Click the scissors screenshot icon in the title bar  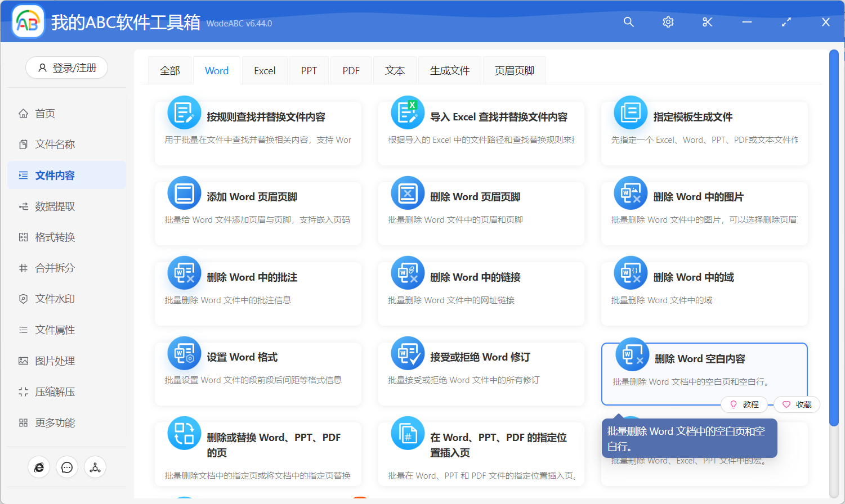(707, 22)
